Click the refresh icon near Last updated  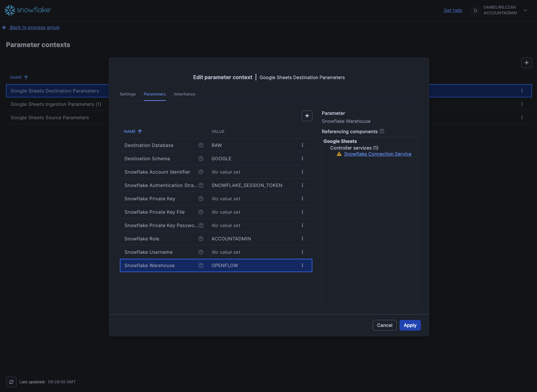point(11,382)
